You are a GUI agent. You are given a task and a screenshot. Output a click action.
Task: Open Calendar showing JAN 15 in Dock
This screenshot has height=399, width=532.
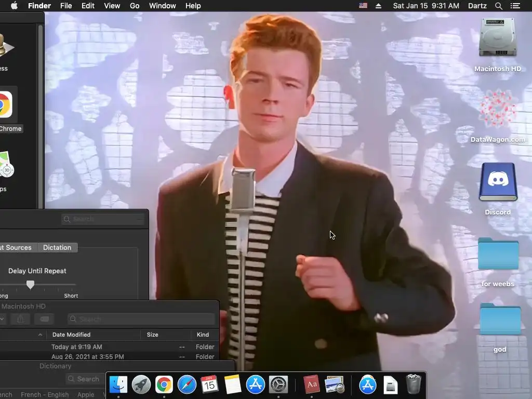tap(210, 385)
